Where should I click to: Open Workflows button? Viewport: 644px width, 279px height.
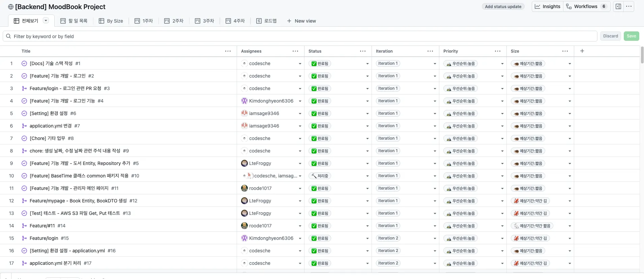587,6
